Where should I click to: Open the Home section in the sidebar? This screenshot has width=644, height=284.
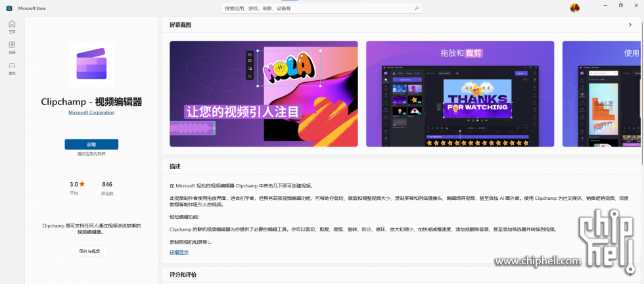(x=12, y=26)
